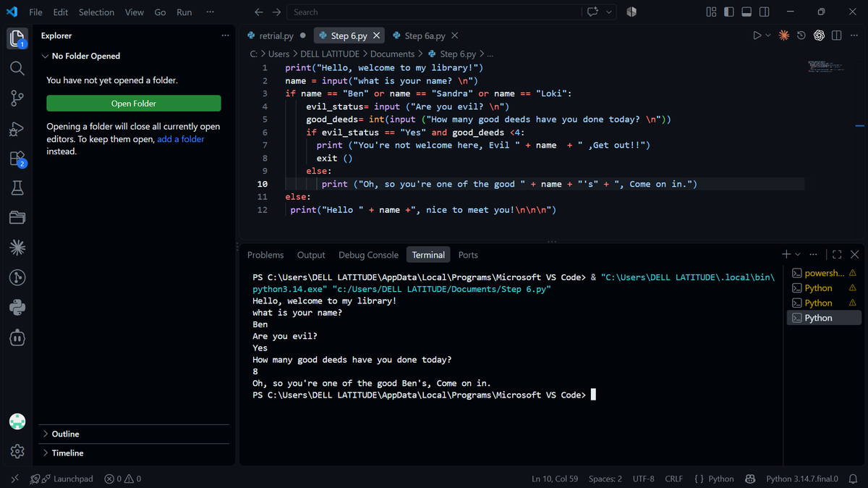Switch to the retrial.py tab
The height and width of the screenshot is (488, 868).
tap(275, 35)
